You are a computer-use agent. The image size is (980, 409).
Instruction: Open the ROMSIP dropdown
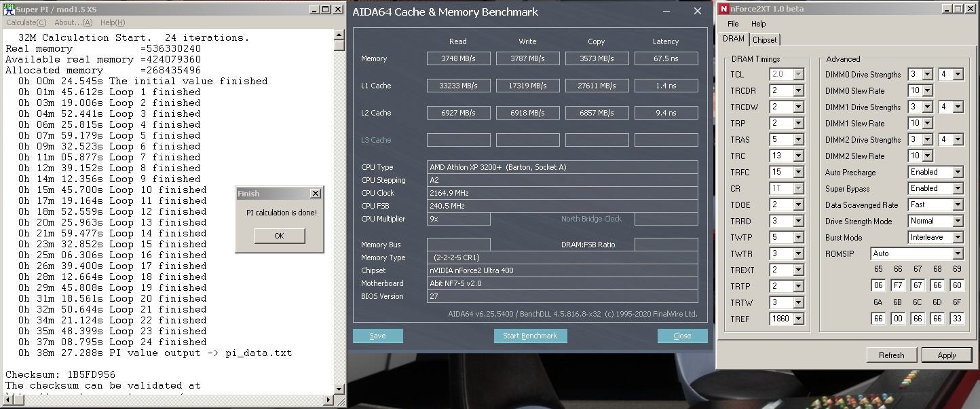click(958, 253)
